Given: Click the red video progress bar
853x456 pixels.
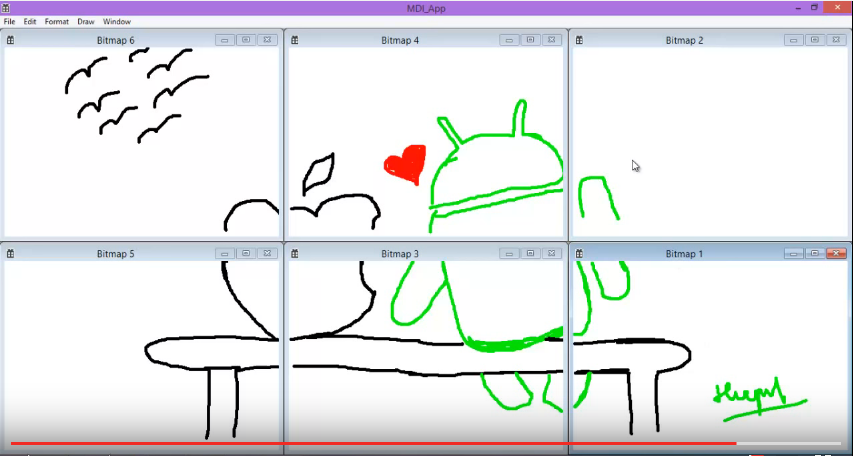Looking at the screenshot, I should coord(373,443).
